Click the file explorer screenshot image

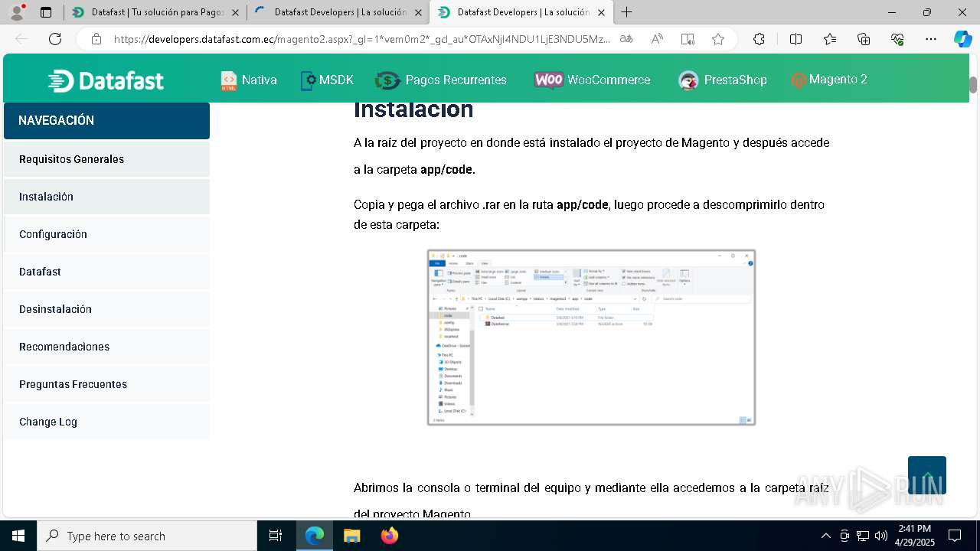[x=591, y=337]
